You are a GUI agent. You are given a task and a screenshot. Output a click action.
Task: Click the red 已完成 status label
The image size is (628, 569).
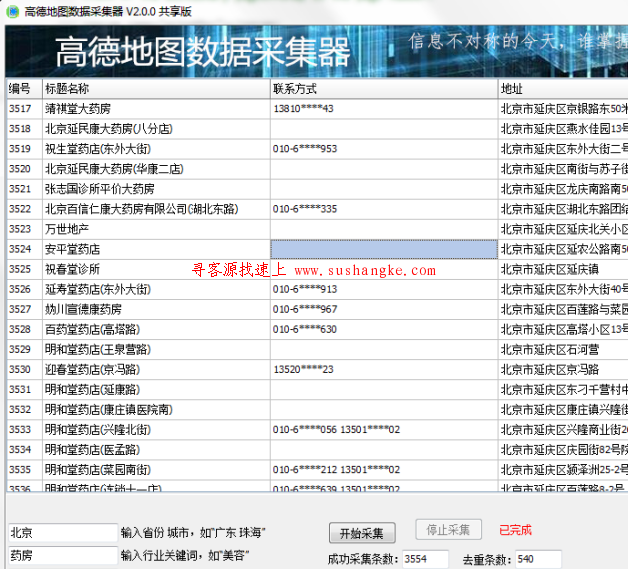coord(515,530)
